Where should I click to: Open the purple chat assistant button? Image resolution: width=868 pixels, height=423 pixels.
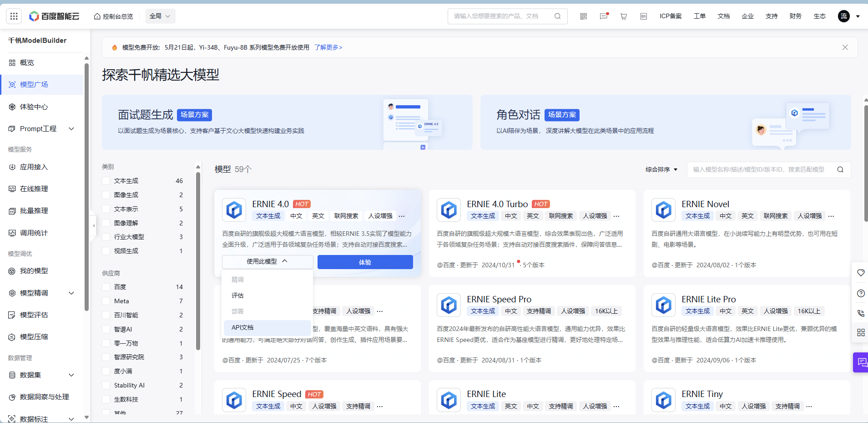[861, 362]
